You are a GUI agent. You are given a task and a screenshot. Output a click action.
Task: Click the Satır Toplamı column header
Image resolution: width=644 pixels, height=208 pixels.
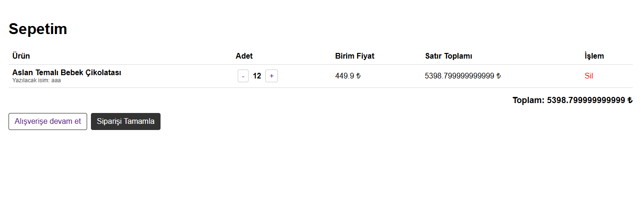(x=448, y=56)
